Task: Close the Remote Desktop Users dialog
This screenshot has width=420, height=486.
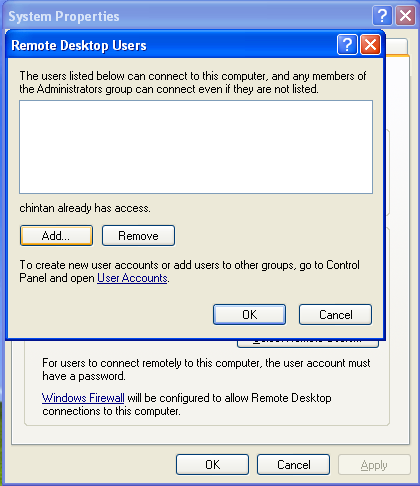Action: click(370, 44)
